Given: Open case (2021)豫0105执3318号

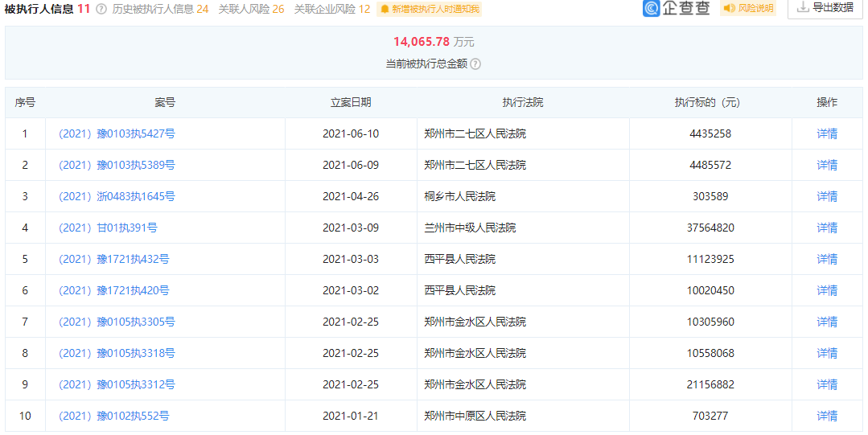Looking at the screenshot, I should (x=117, y=353).
